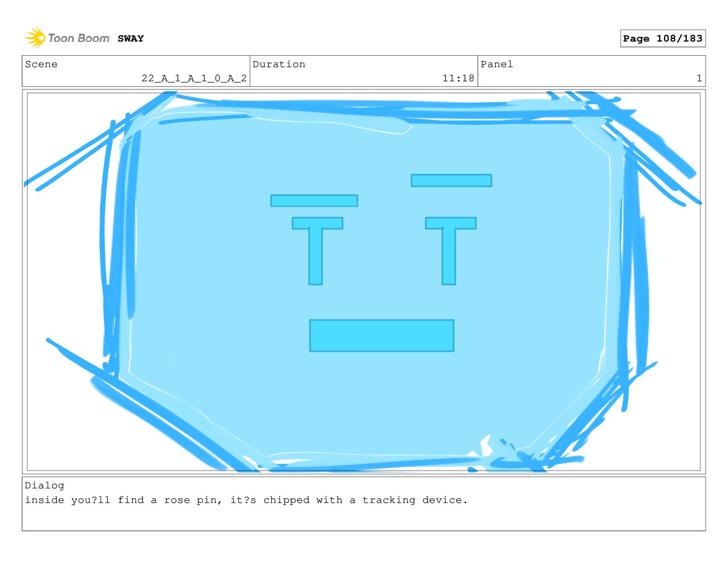728x564 pixels.
Task: Click the storyboard panel drawing
Action: tap(364, 282)
